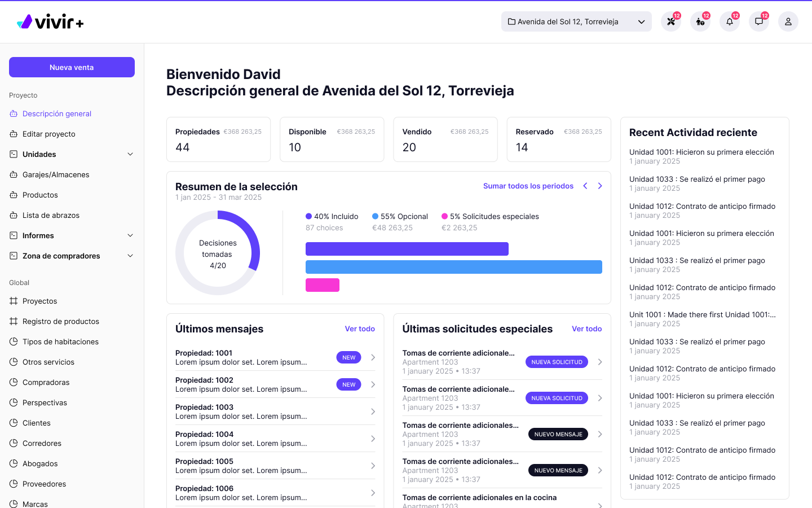
Task: Open the chat messages icon in the header
Action: tap(758, 22)
